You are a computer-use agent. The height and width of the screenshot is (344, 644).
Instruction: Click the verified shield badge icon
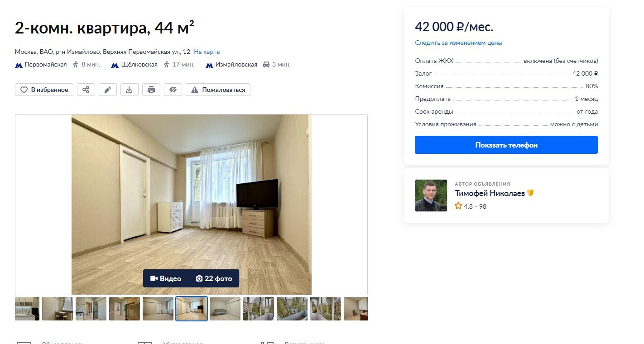(x=530, y=193)
